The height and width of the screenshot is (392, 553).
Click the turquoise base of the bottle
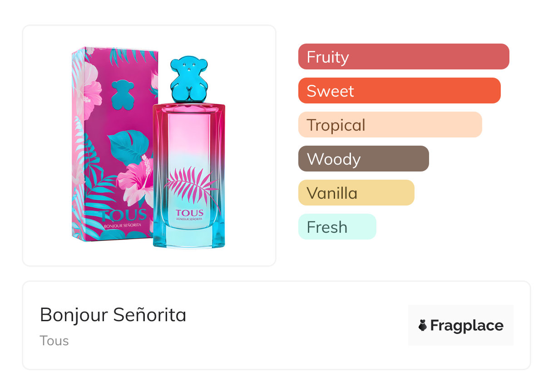click(189, 236)
